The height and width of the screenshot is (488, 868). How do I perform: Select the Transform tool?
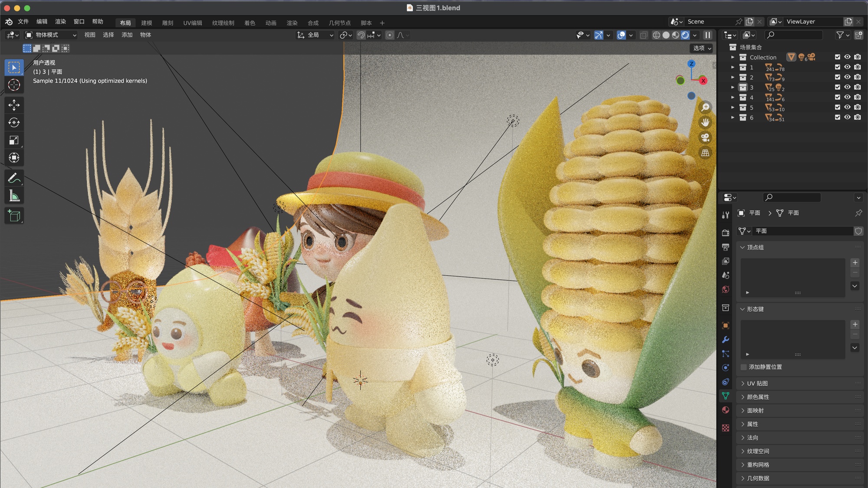tap(14, 157)
